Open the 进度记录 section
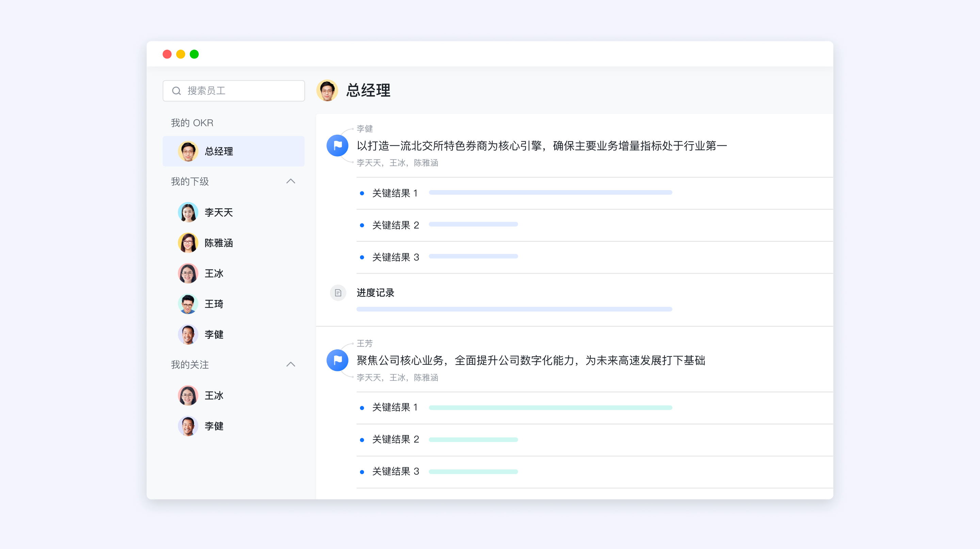The image size is (980, 549). 375,293
